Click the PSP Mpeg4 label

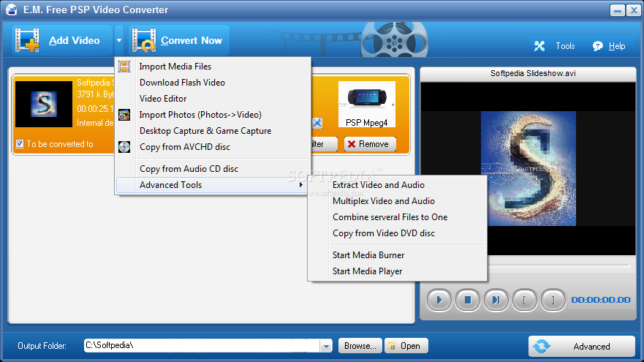[367, 123]
